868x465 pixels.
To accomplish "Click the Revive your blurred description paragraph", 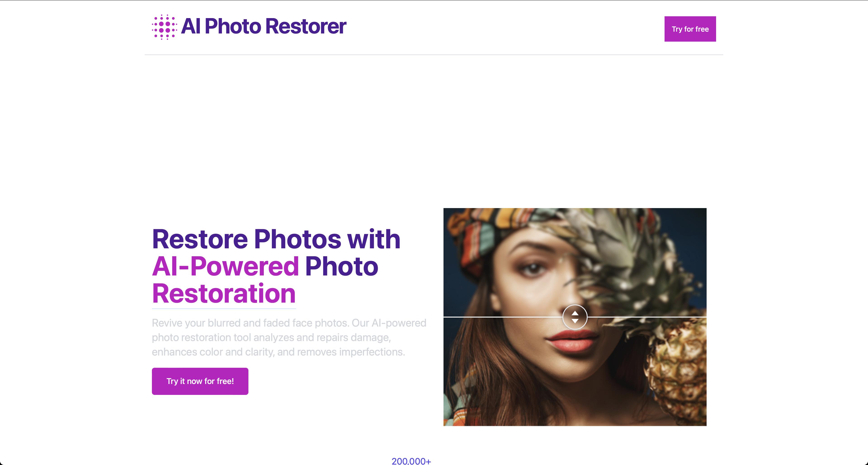I will tap(289, 337).
